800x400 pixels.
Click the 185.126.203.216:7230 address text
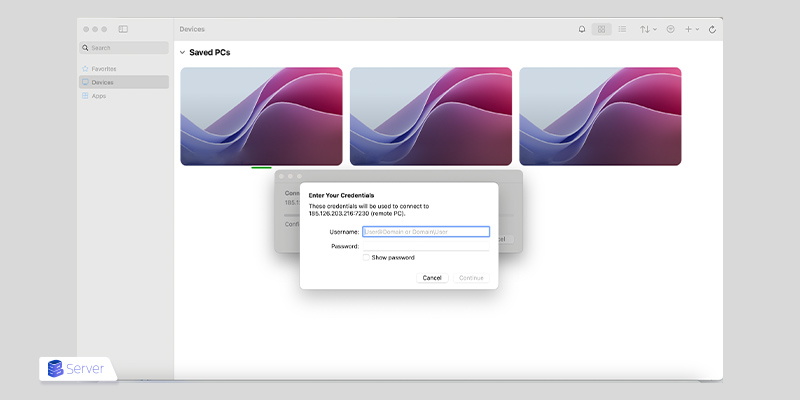click(339, 214)
